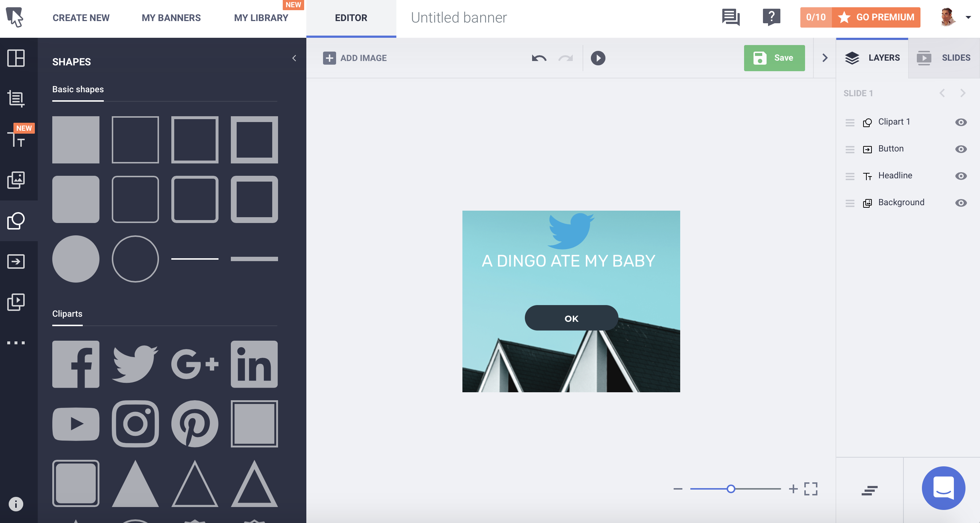Viewport: 980px width, 523px height.
Task: Open the text tool in sidebar
Action: tap(16, 139)
